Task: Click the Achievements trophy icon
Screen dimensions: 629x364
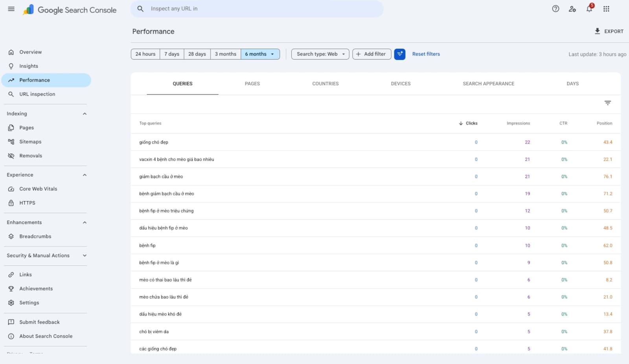Action: coord(11,289)
